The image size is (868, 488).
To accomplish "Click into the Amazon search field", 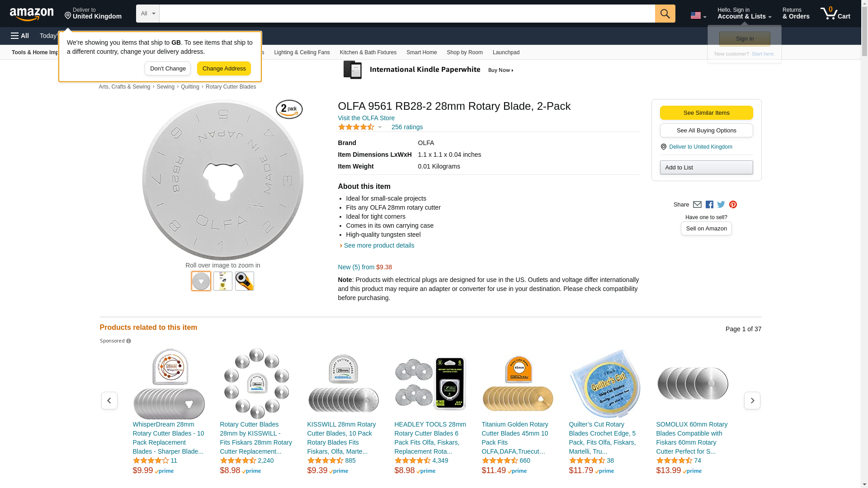I will click(x=407, y=14).
